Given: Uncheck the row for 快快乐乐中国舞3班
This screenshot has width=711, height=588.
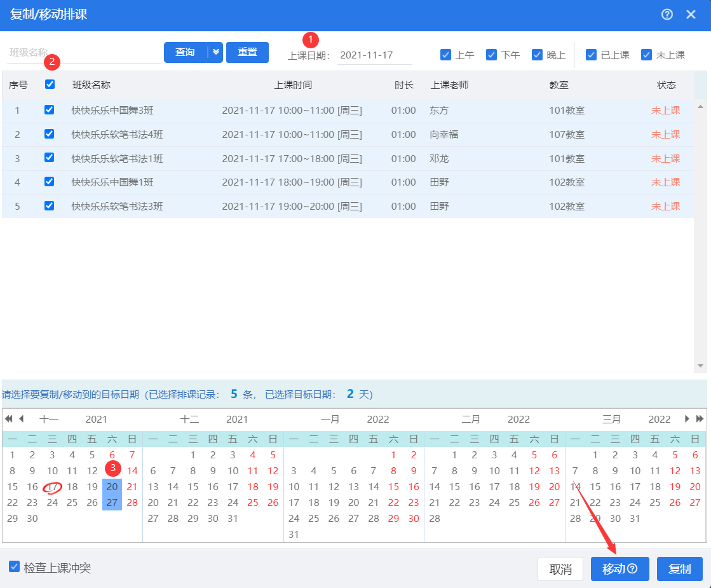Looking at the screenshot, I should [x=49, y=110].
